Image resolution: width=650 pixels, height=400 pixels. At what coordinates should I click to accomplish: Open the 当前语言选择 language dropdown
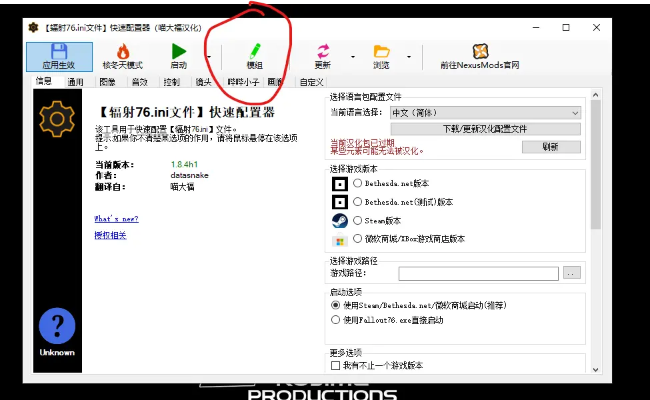[485, 113]
